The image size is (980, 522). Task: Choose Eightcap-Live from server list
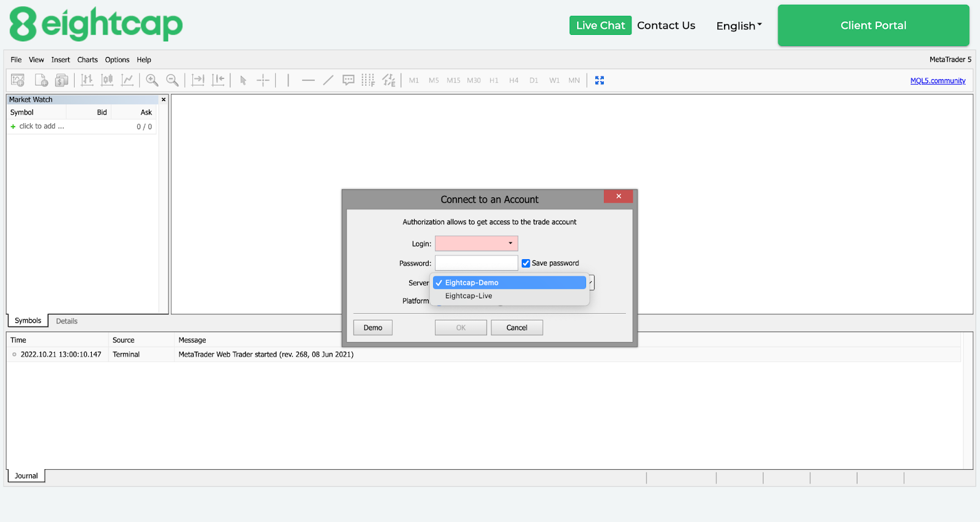pyautogui.click(x=469, y=296)
